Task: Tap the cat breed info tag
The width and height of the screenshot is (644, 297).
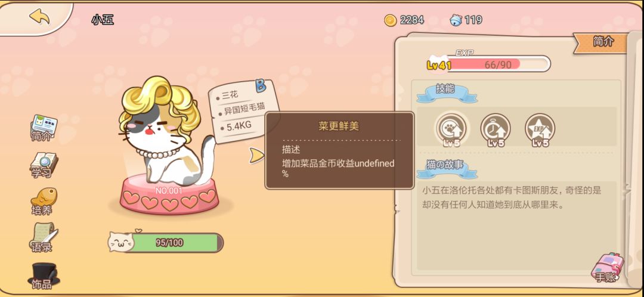Action: [243, 111]
